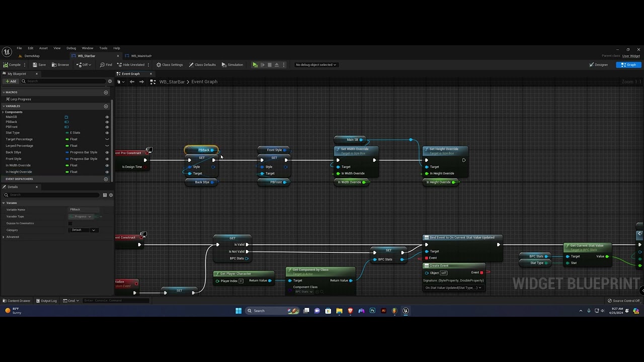This screenshot has width=644, height=362.
Task: Click the green Play button
Action: (x=255, y=65)
